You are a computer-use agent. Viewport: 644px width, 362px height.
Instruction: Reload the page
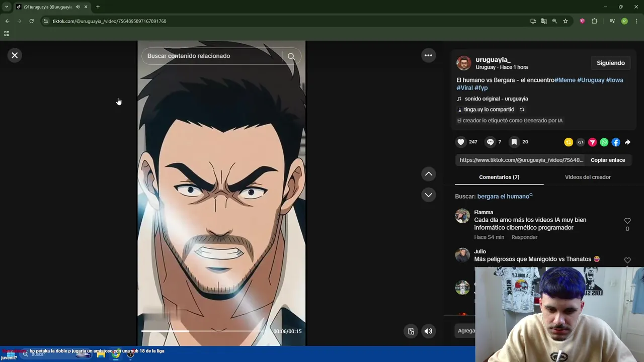tap(31, 21)
